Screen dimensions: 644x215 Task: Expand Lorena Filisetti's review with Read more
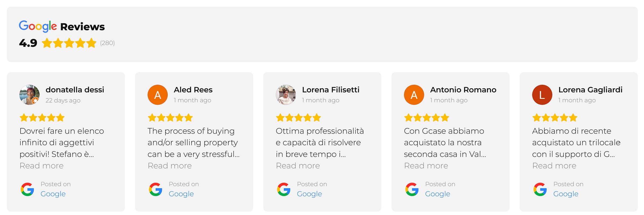point(298,166)
